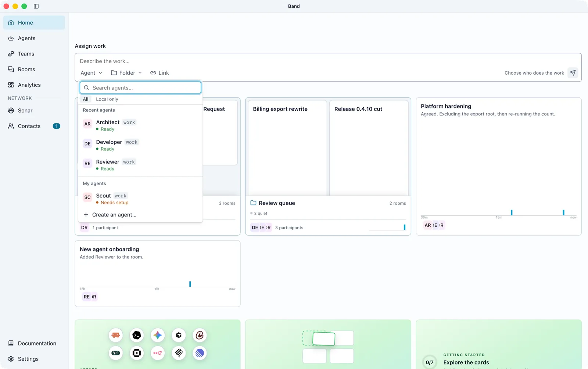Click the dark pill-shaped agent icon
This screenshot has width=588, height=369.
tap(116, 353)
